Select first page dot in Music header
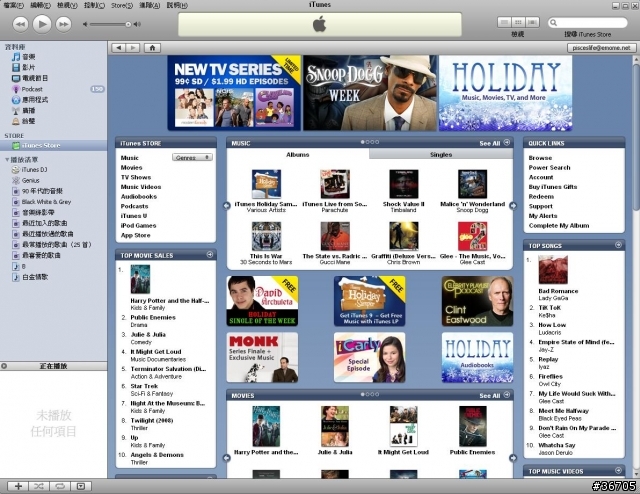 pos(362,142)
